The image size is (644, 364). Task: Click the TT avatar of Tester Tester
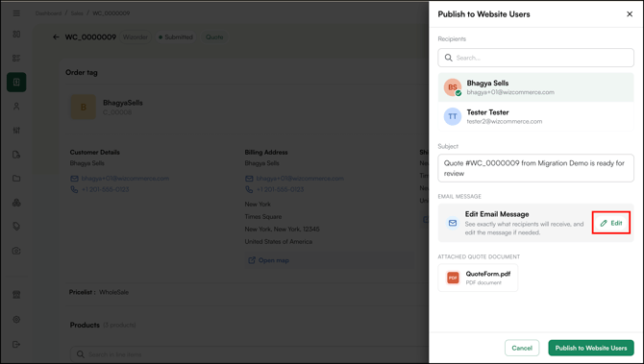pos(452,116)
